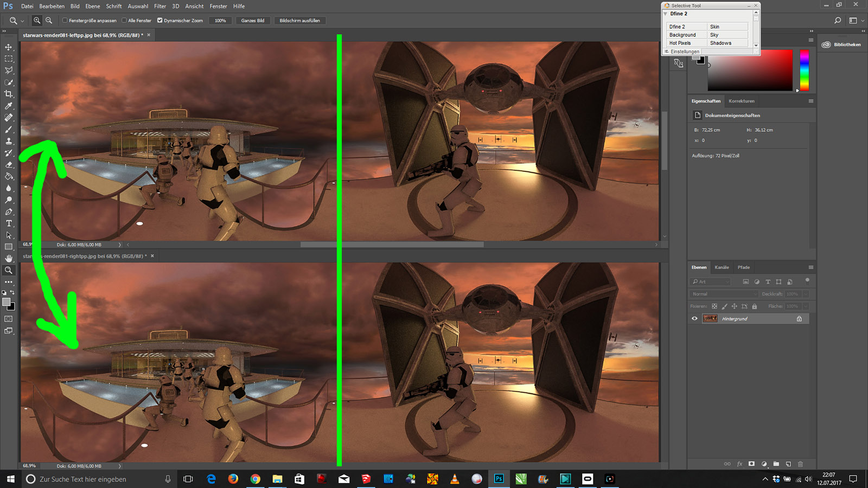Click Hot Pixels in Selective Tool
This screenshot has height=488, width=868.
(x=687, y=43)
